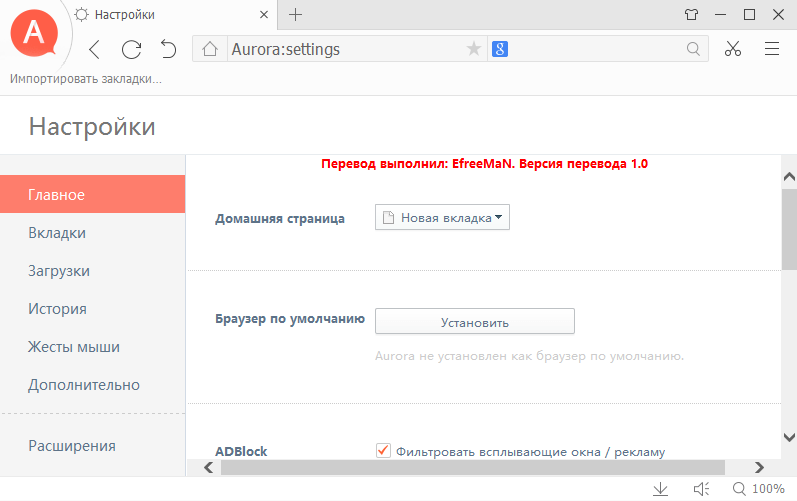
Task: Open the 100% zoom level control
Action: tap(758, 489)
